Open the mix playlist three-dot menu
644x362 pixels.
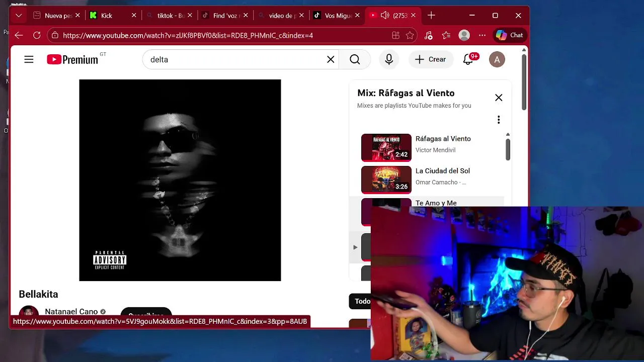499,120
